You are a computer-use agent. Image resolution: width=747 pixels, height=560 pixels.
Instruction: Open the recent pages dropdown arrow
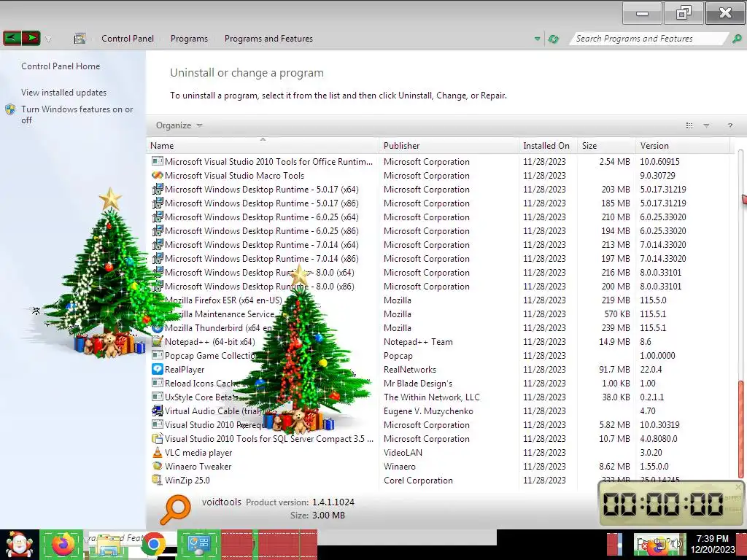[x=48, y=39]
